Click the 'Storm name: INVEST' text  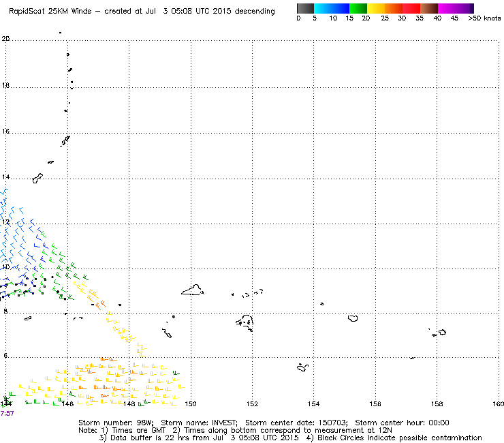pyautogui.click(x=199, y=423)
